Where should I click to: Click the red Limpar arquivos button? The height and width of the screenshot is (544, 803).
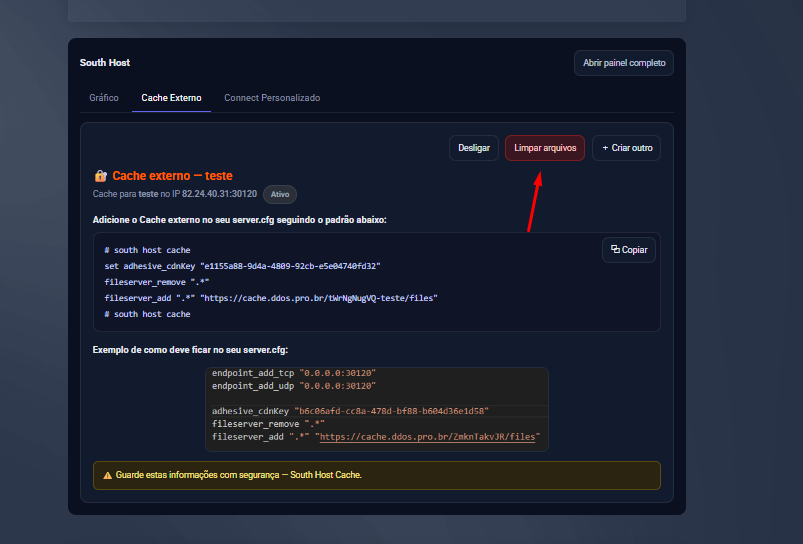(545, 148)
